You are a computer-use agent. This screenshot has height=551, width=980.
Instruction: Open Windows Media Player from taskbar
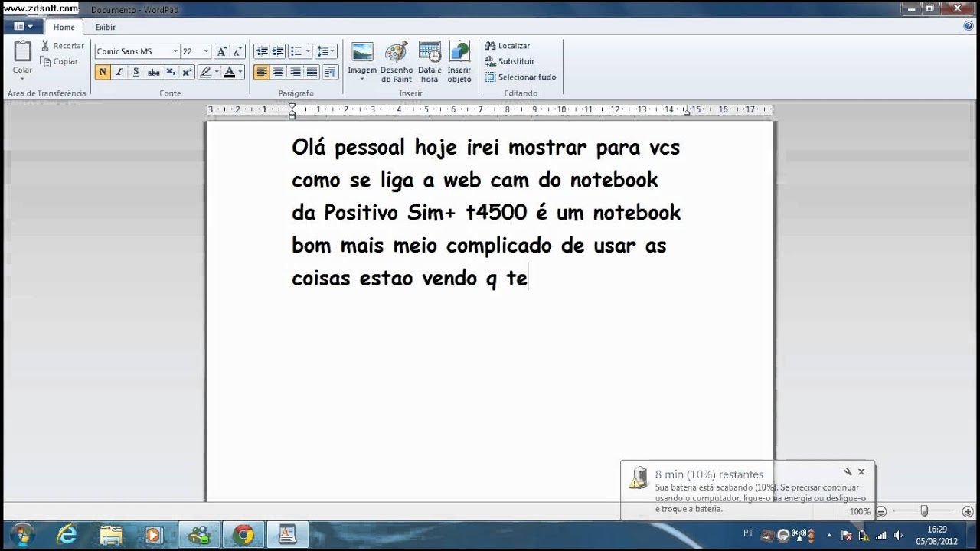(x=155, y=535)
